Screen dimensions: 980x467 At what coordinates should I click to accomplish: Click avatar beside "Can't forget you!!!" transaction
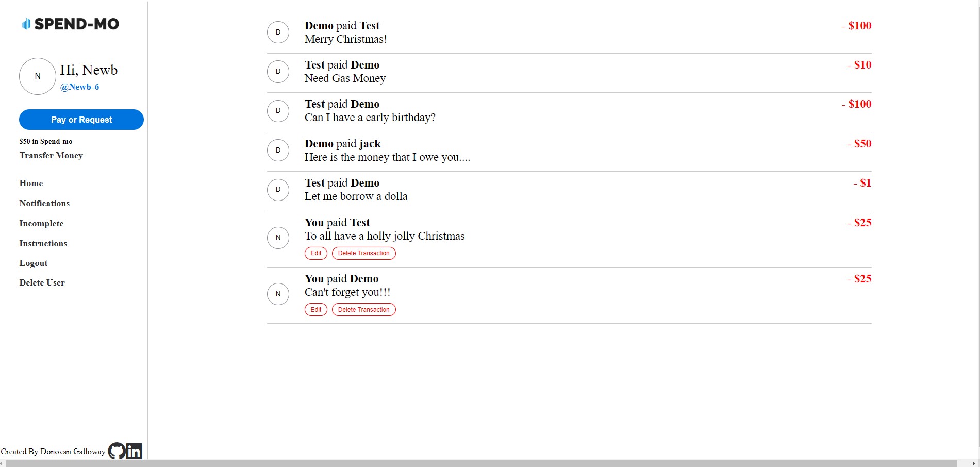(278, 294)
